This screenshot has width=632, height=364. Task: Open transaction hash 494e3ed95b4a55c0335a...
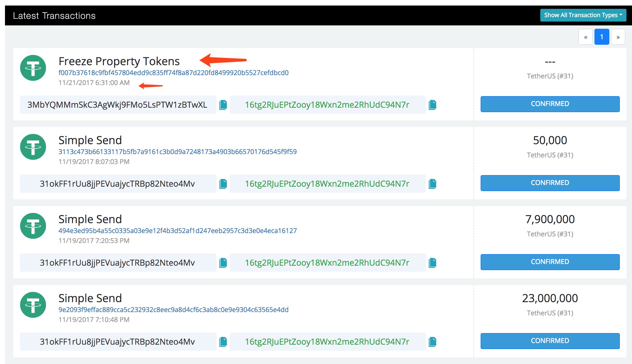178,231
